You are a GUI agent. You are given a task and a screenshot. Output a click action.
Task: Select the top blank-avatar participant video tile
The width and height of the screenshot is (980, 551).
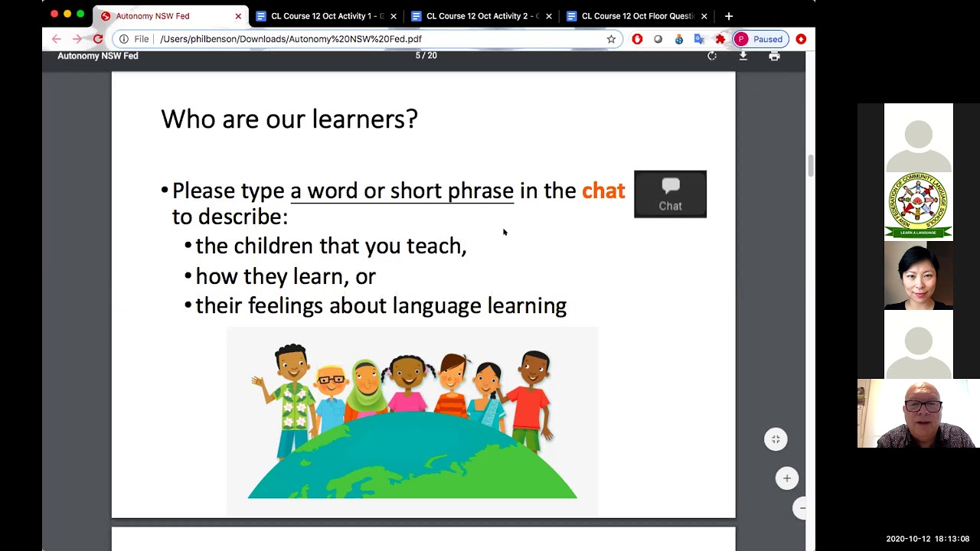click(919, 138)
